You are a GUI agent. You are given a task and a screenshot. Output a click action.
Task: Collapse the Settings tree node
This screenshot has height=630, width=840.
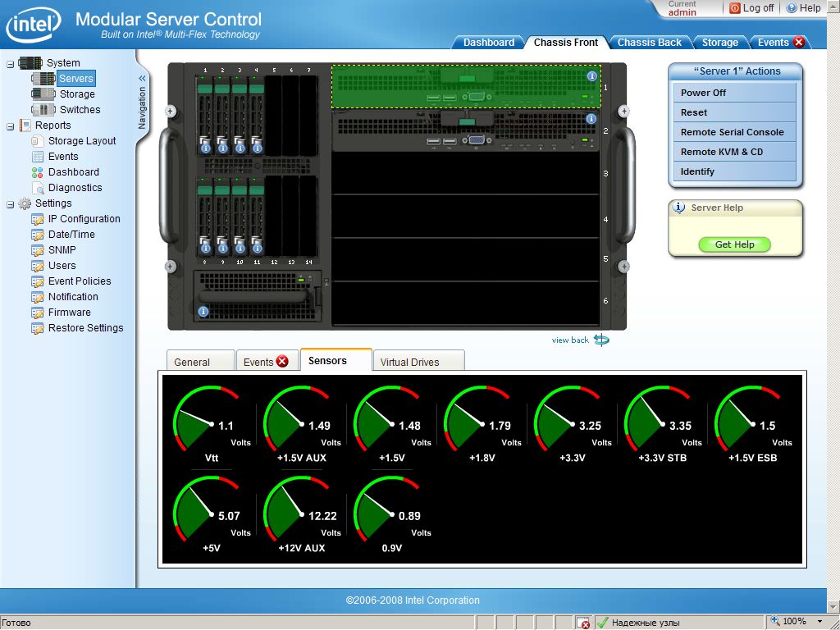click(10, 203)
